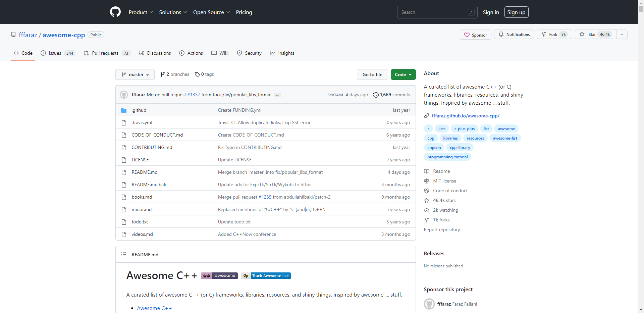The image size is (644, 313).
Task: Click the scales icon beside MIT license
Action: pyautogui.click(x=427, y=181)
